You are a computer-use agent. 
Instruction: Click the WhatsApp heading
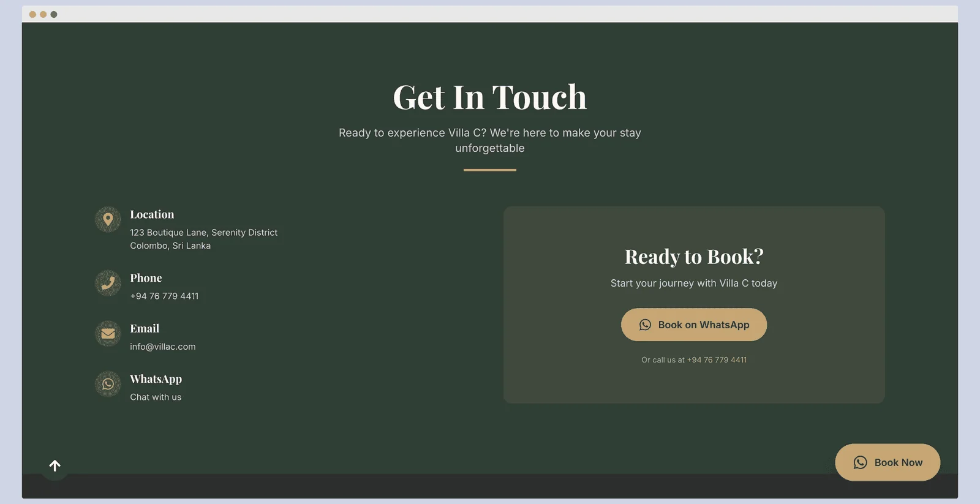click(156, 379)
